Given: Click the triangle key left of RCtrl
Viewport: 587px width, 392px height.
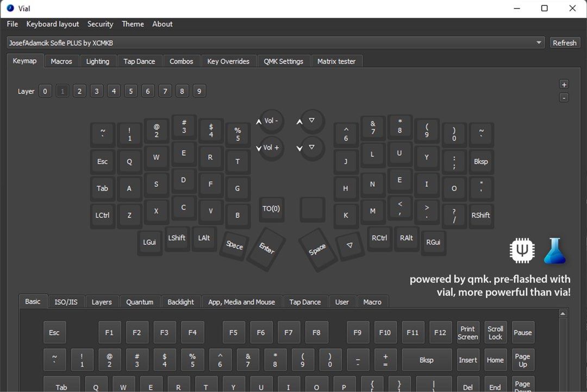Looking at the screenshot, I should point(349,245).
